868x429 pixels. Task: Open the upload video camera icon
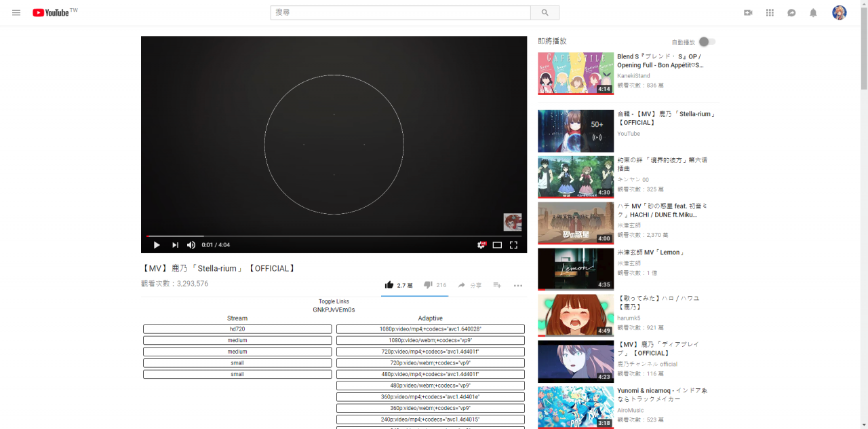[748, 13]
